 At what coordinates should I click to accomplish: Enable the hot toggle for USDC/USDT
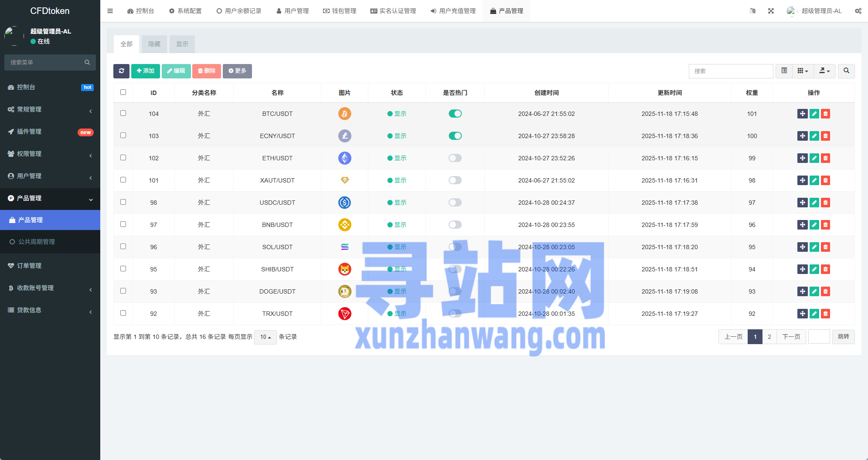(x=455, y=203)
